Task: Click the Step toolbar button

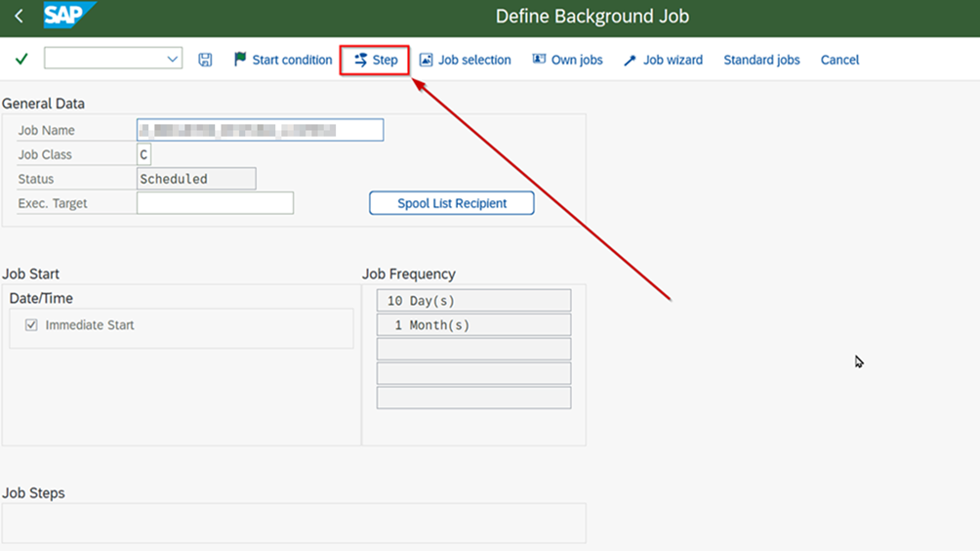Action: click(x=375, y=60)
